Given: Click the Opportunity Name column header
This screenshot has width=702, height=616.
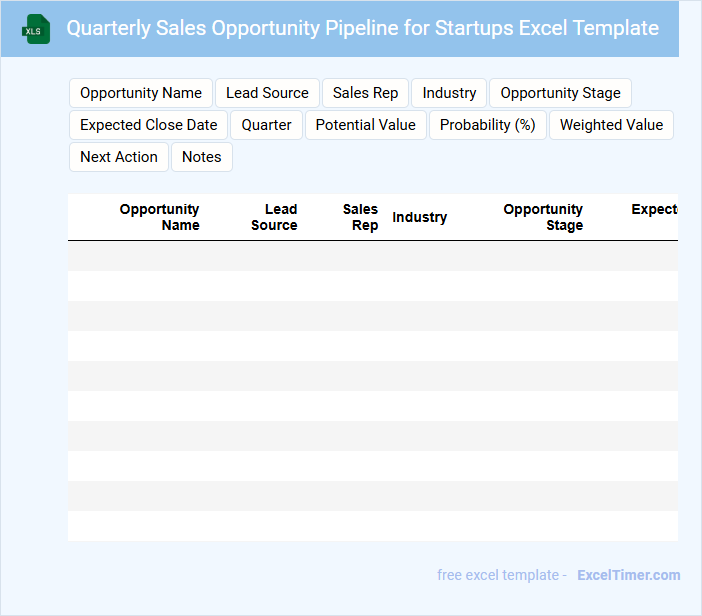Looking at the screenshot, I should point(159,217).
